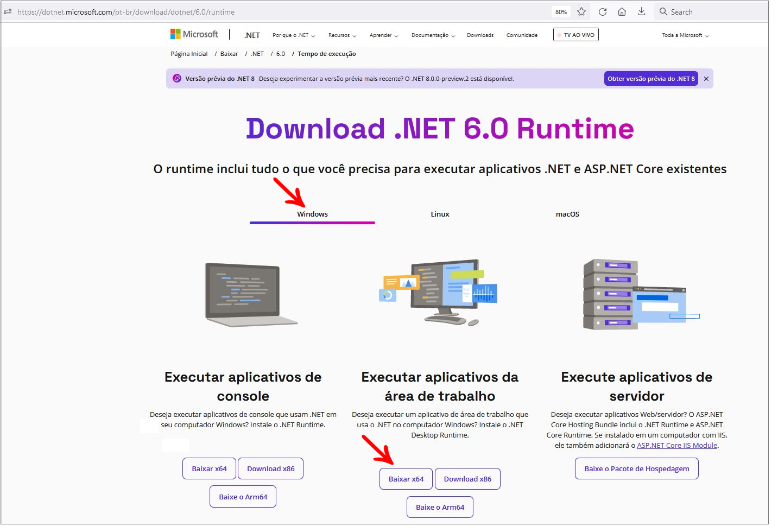Viewport: 778px width, 532px height.
Task: Expand the Documentação dropdown menu
Action: click(x=433, y=35)
